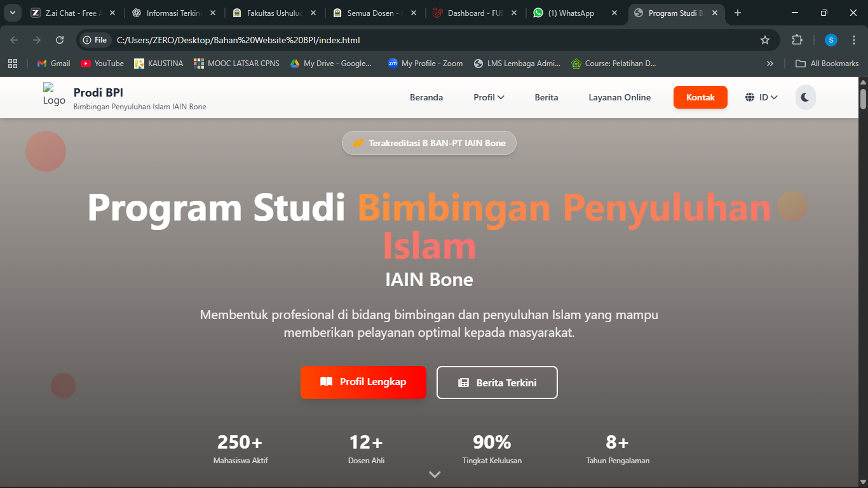Select Berita in the navigation bar
Screen dimensions: 868x488
pos(546,97)
